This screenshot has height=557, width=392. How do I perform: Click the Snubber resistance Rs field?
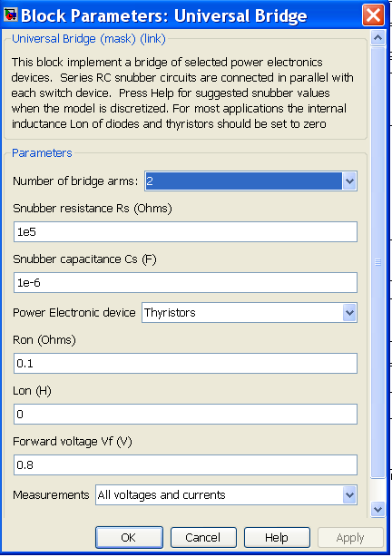(185, 232)
